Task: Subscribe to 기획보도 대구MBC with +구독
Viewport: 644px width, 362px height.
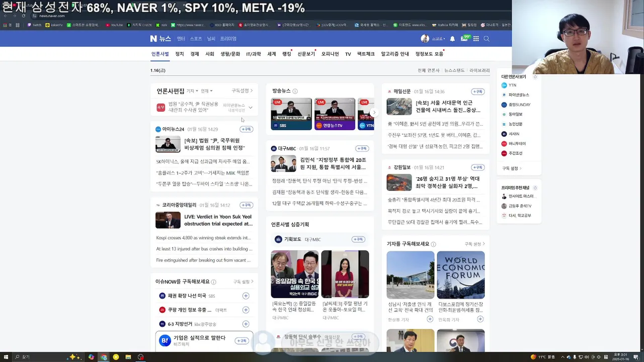Action: tap(358, 239)
